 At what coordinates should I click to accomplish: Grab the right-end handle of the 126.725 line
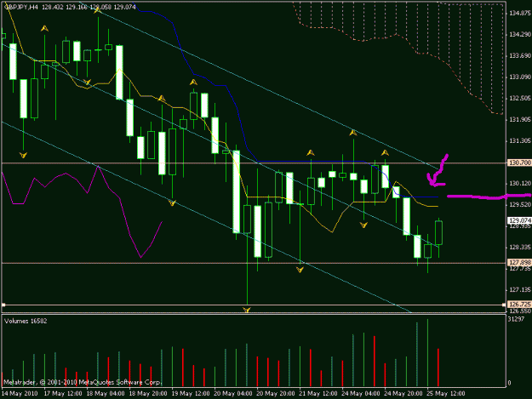point(504,305)
